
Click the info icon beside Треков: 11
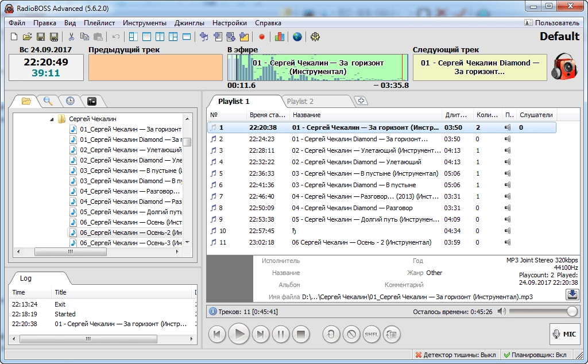tap(212, 312)
